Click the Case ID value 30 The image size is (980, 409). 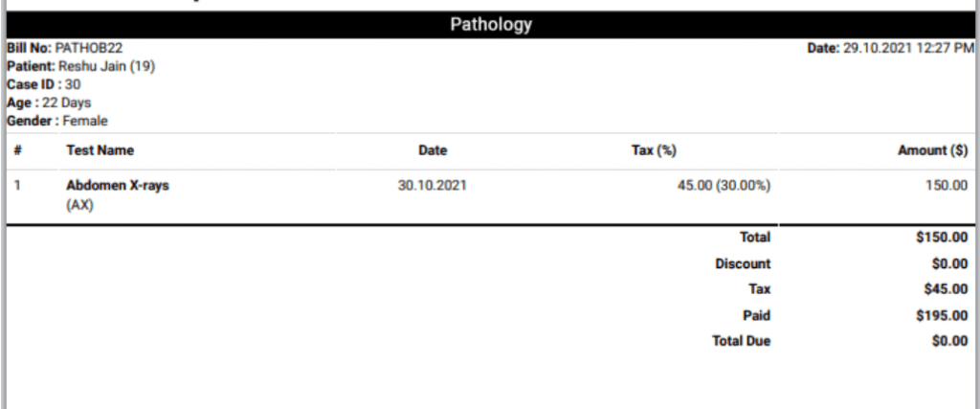click(x=73, y=84)
